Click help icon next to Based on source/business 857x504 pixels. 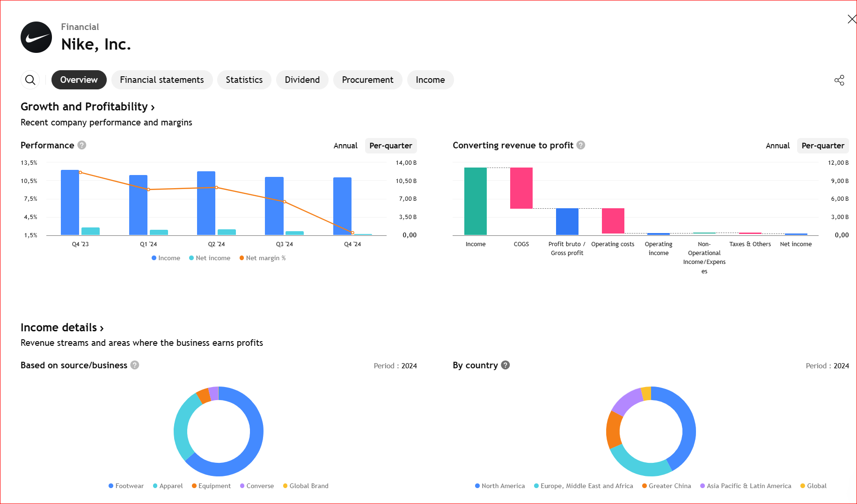coord(135,365)
